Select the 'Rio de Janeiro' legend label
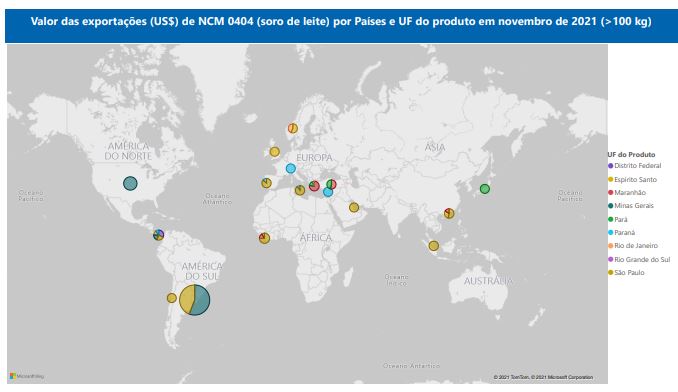 [636, 245]
